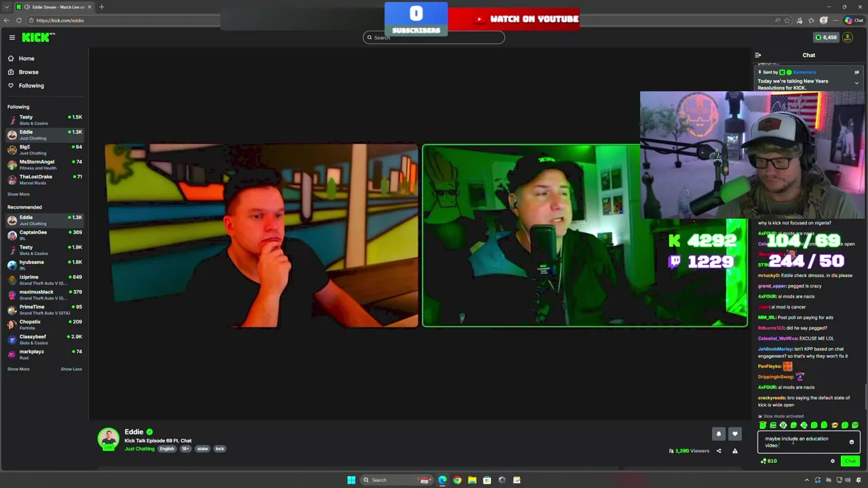Open browser favorites list
The width and height of the screenshot is (868, 488).
point(812,20)
